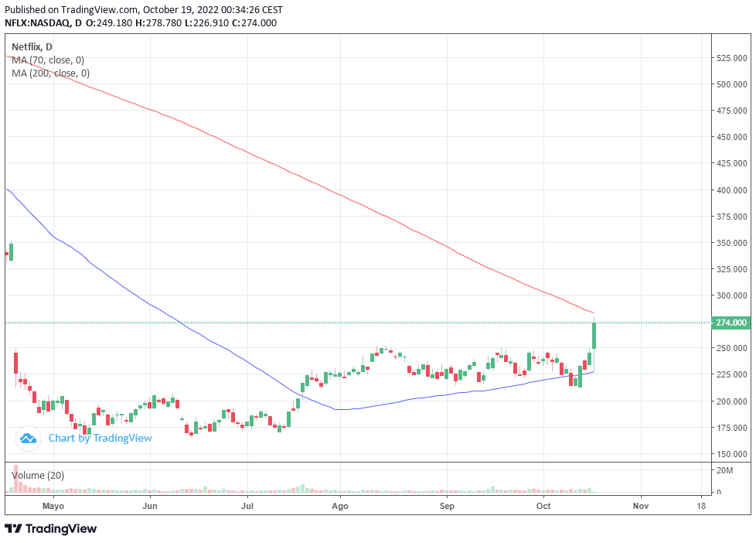Click the Nov label on time axis

pyautogui.click(x=641, y=506)
